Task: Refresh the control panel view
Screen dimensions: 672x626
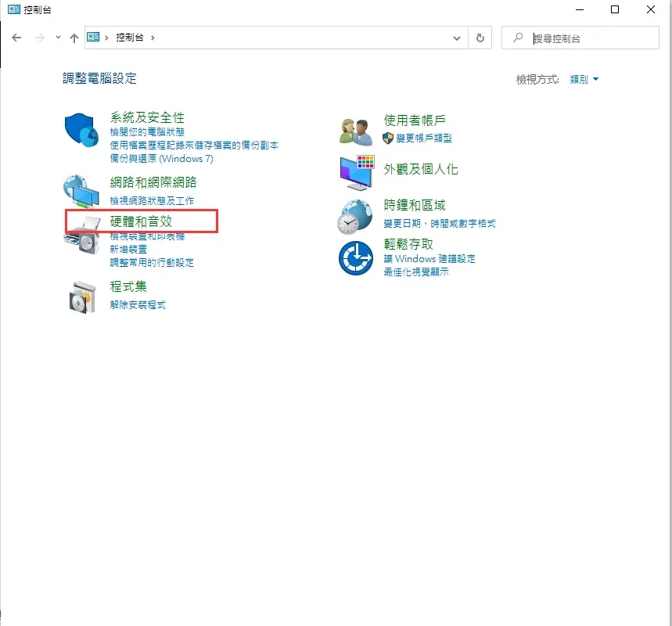Action: pyautogui.click(x=480, y=38)
